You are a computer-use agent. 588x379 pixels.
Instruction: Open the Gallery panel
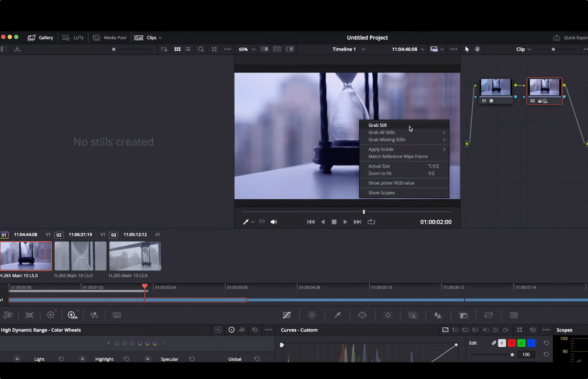41,38
